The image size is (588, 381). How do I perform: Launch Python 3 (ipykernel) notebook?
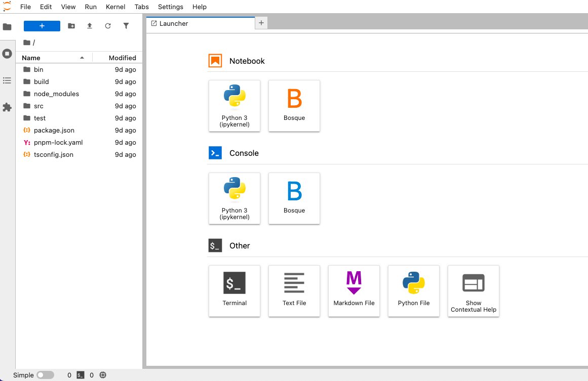click(x=234, y=106)
